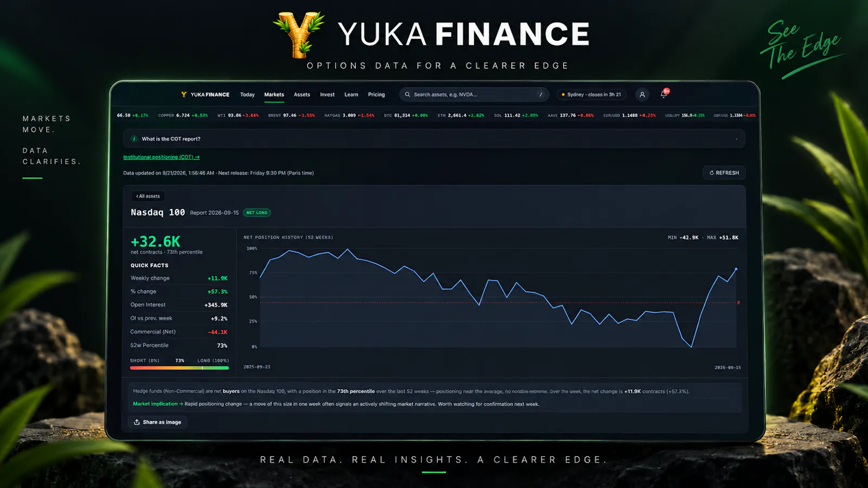Screen dimensions: 868x488
Task: Click the 50% y-axis label
Action: [x=253, y=297]
